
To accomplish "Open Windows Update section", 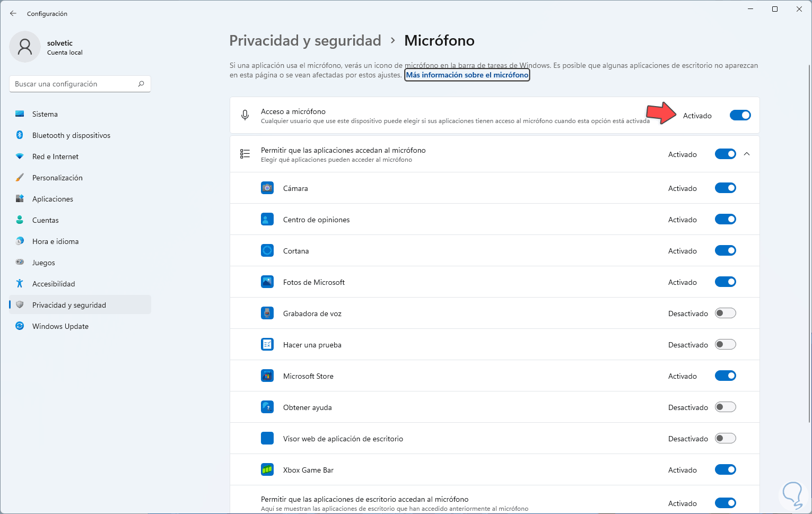I will pos(80,326).
